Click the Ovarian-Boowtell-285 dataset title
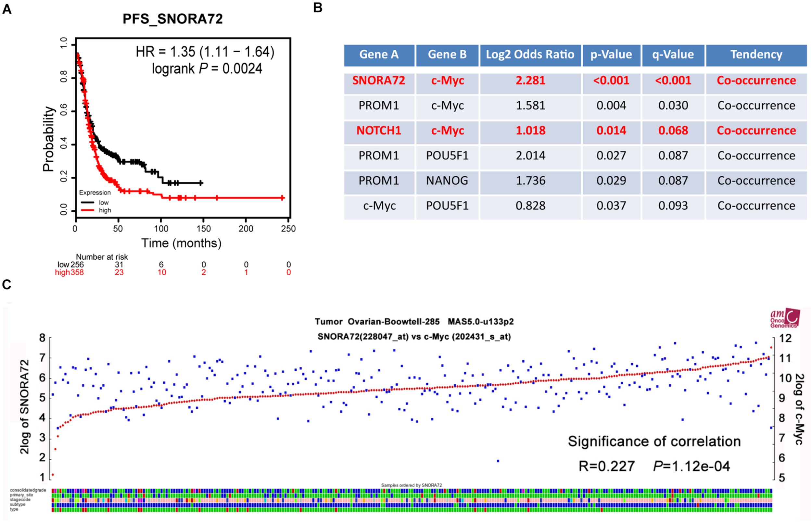The height and width of the screenshot is (522, 812). tap(393, 322)
